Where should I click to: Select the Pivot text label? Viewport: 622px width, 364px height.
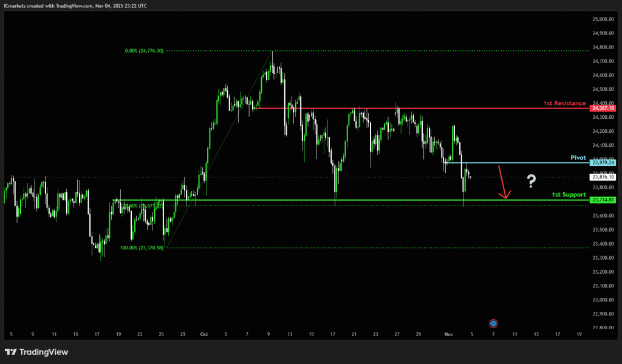click(578, 158)
